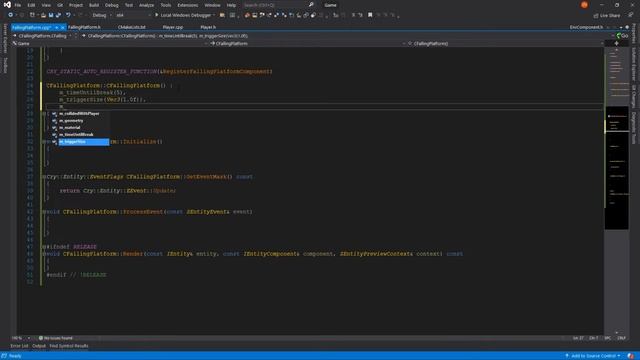
Task: Click the feedback icon beside Live Share
Action: click(631, 15)
